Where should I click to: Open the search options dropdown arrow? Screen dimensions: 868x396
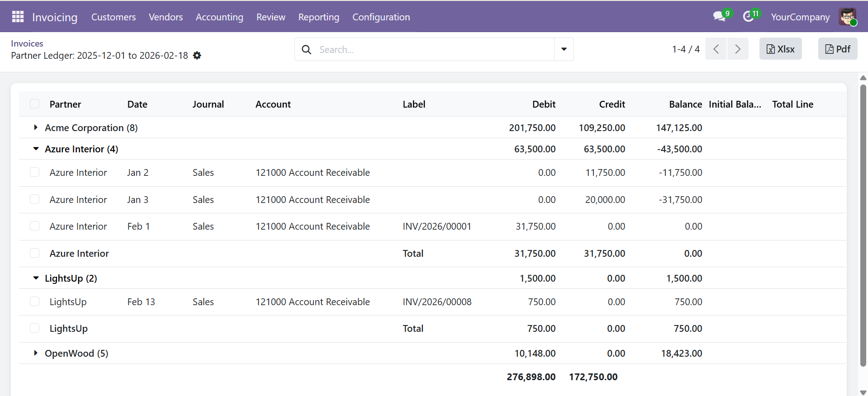click(564, 49)
